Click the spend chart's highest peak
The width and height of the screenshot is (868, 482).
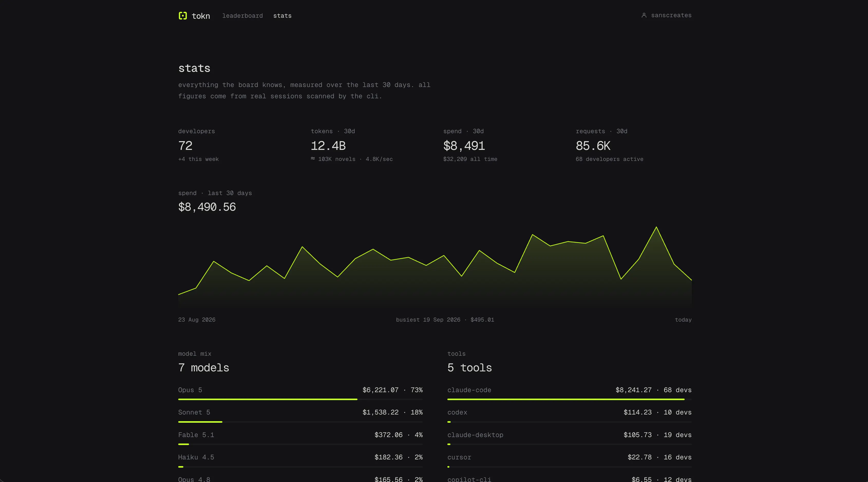click(656, 227)
